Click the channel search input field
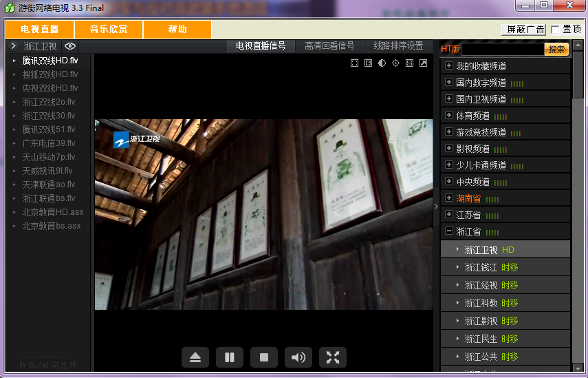Viewport: 588px width, 378px height. click(x=503, y=49)
